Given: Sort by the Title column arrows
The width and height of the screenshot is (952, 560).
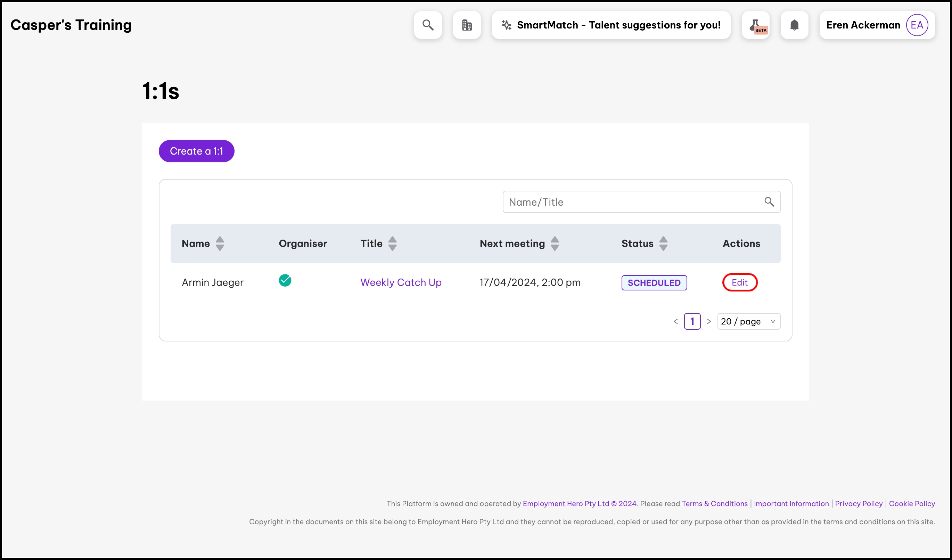Looking at the screenshot, I should pyautogui.click(x=393, y=244).
